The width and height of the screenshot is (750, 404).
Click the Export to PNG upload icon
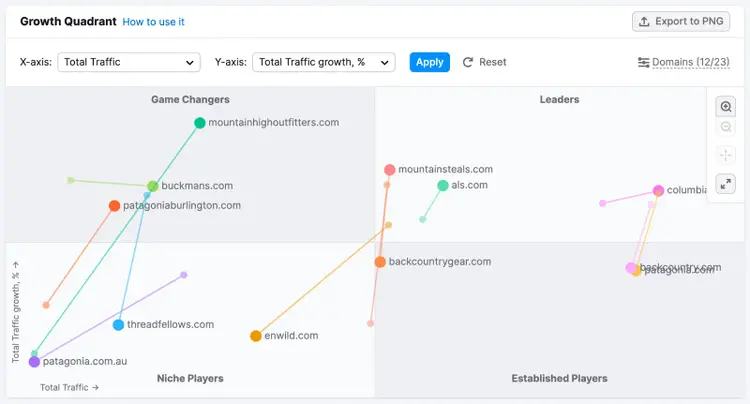click(644, 22)
